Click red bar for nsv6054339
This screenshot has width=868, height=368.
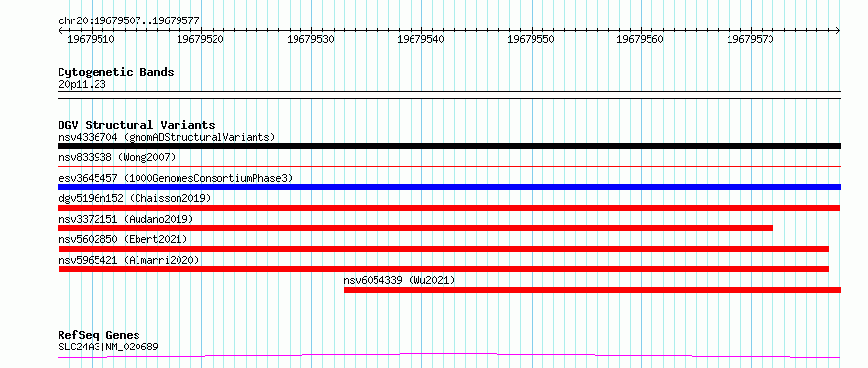click(x=592, y=290)
